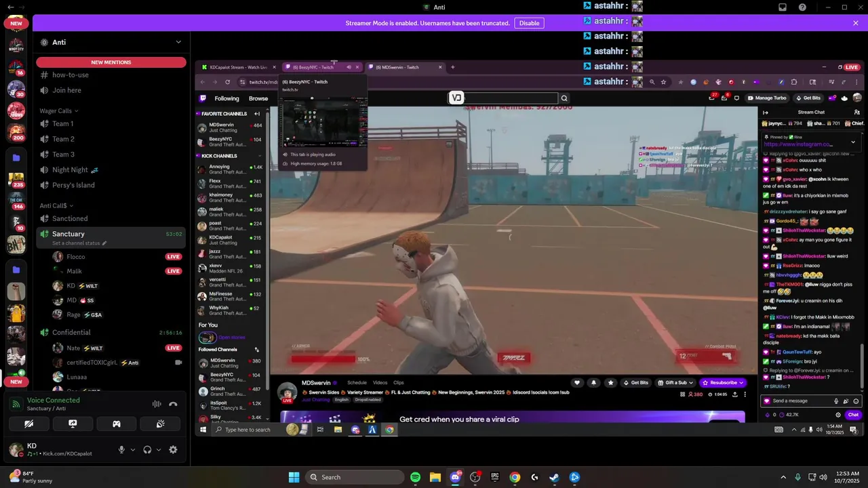Click Get Bits in Twitch top bar

tap(808, 98)
